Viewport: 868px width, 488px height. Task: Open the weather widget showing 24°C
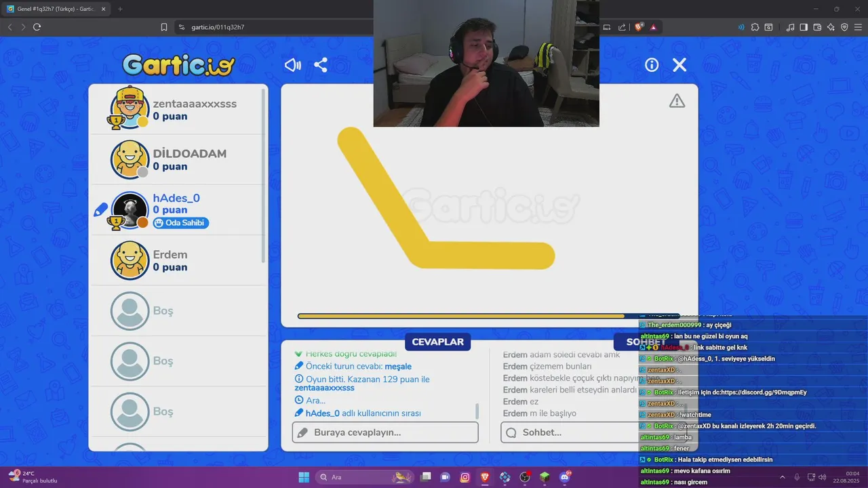tap(33, 476)
